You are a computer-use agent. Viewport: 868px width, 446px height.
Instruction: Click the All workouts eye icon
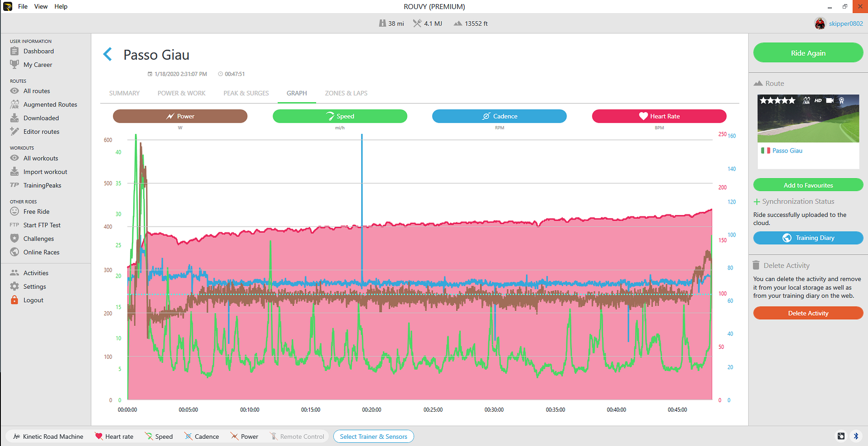(14, 158)
